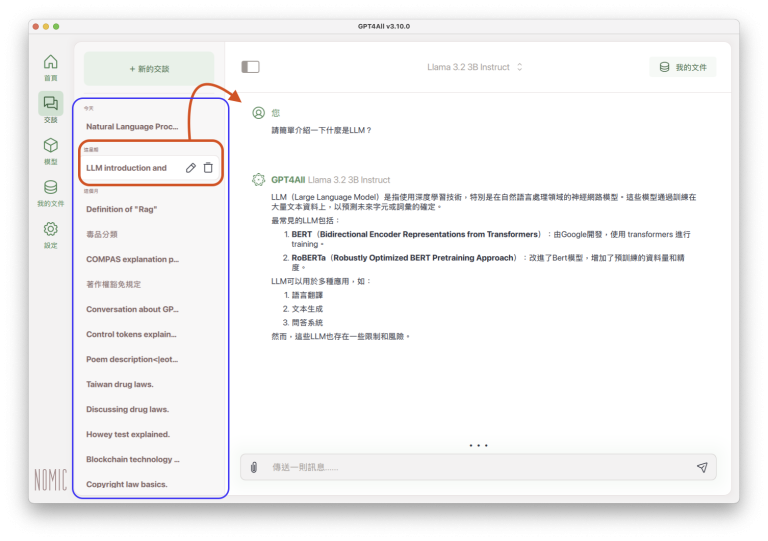Open the Howey test explained conversation
The height and width of the screenshot is (541, 768).
128,434
